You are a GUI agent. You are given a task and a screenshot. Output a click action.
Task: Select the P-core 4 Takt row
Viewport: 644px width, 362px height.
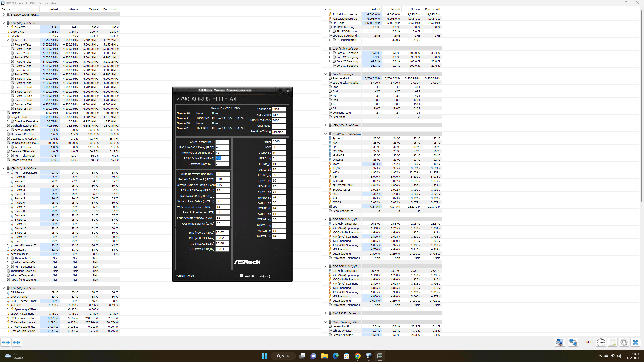point(60,62)
